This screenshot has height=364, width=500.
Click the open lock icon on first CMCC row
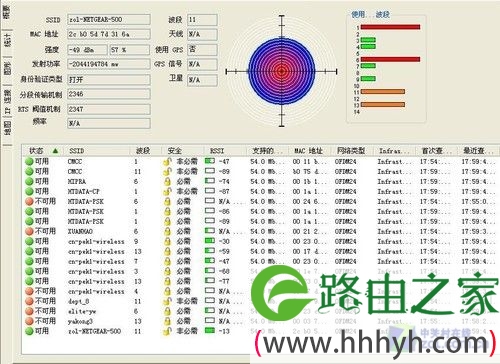[x=167, y=162]
